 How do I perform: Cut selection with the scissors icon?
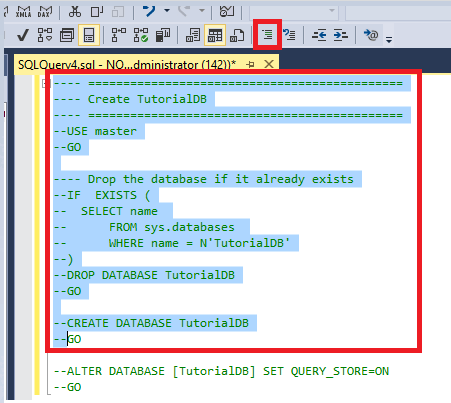coord(75,12)
